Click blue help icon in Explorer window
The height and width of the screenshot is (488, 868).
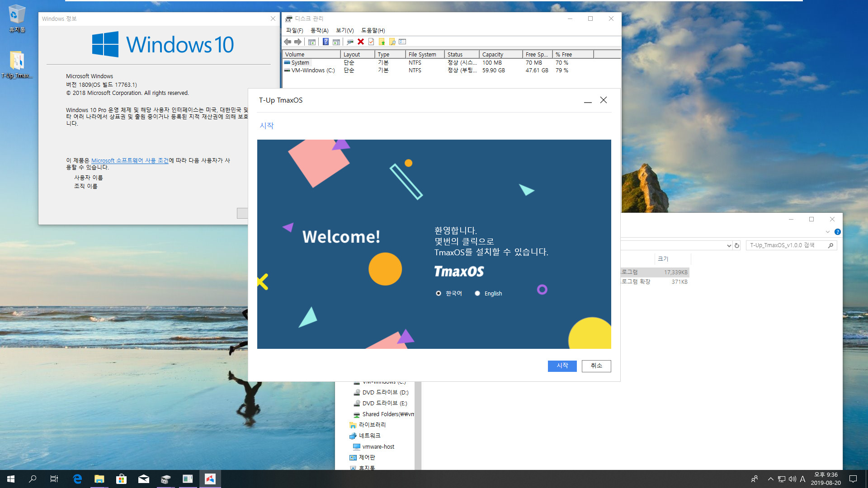click(x=837, y=232)
